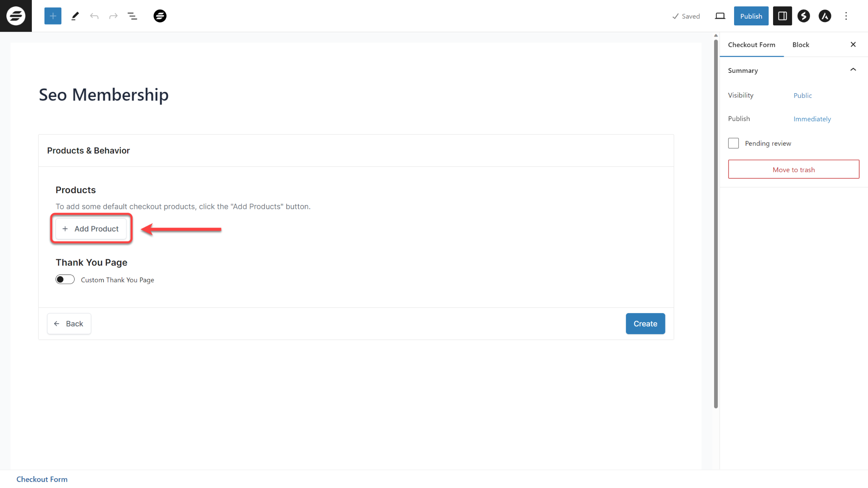868x488 pixels.
Task: Click the Create button
Action: (645, 323)
